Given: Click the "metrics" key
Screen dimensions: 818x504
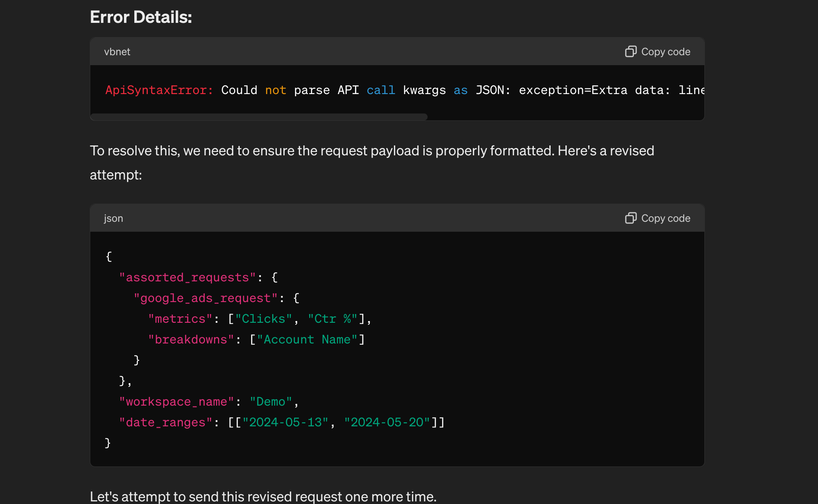Looking at the screenshot, I should pyautogui.click(x=181, y=319).
